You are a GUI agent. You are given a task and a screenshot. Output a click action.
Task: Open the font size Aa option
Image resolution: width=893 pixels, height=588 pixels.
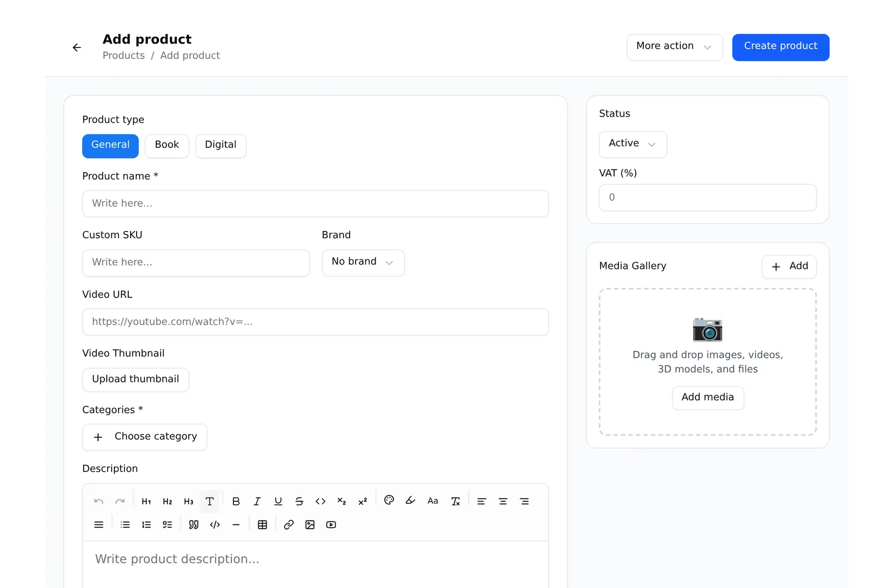(x=433, y=501)
